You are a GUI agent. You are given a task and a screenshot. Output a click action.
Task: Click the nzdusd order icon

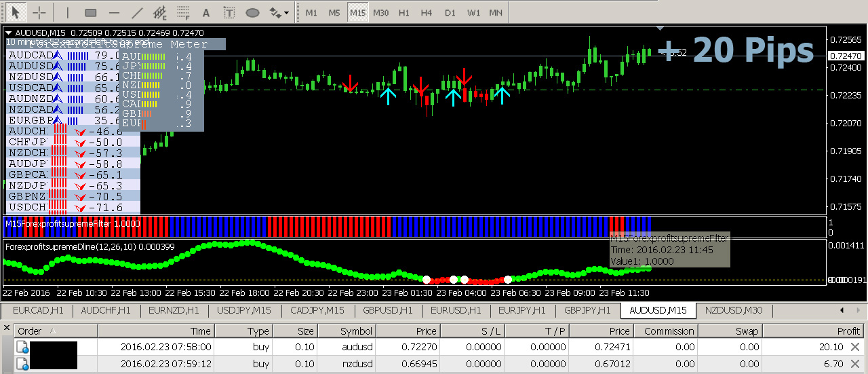pyautogui.click(x=21, y=364)
